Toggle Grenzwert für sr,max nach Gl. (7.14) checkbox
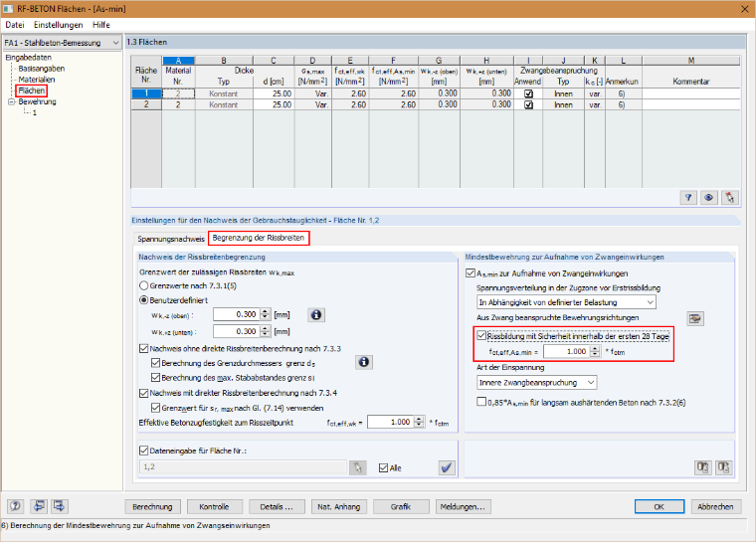Screen dimensions: 756x542 click(x=155, y=408)
